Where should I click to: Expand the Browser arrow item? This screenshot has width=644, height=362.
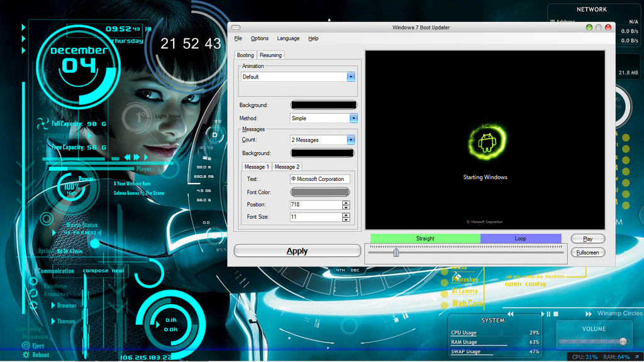click(x=53, y=305)
